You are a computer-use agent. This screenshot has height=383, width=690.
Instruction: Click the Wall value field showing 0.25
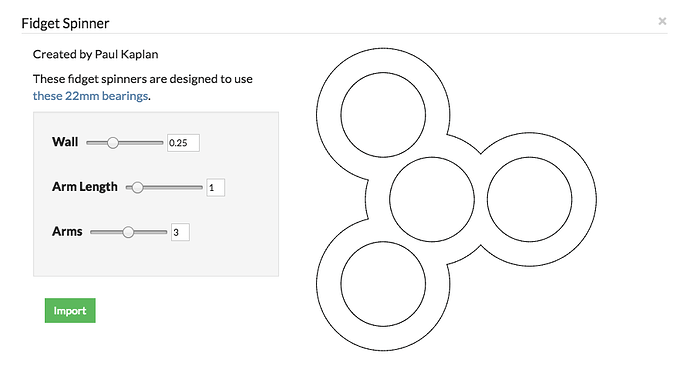coord(183,143)
